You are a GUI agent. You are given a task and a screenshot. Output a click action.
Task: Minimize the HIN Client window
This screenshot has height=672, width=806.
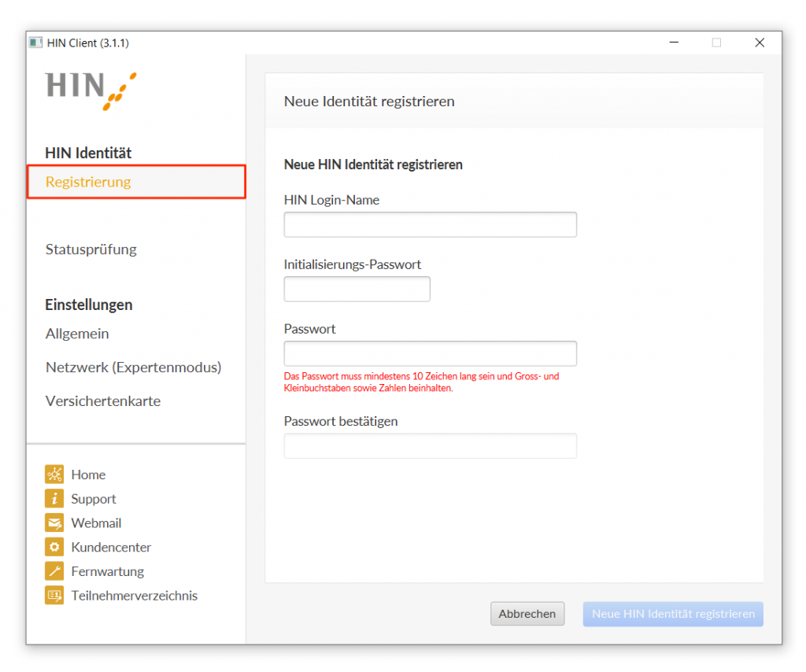(674, 42)
